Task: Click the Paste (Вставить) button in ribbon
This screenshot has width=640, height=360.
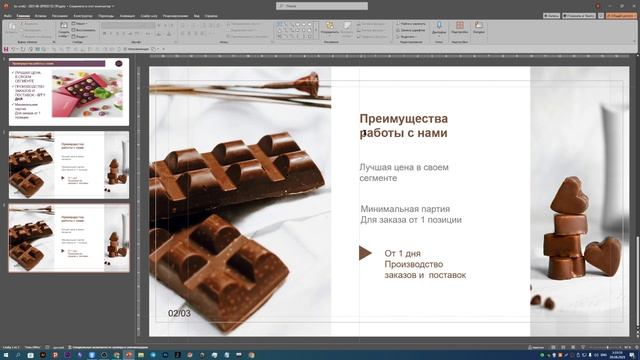Action: coord(12,29)
